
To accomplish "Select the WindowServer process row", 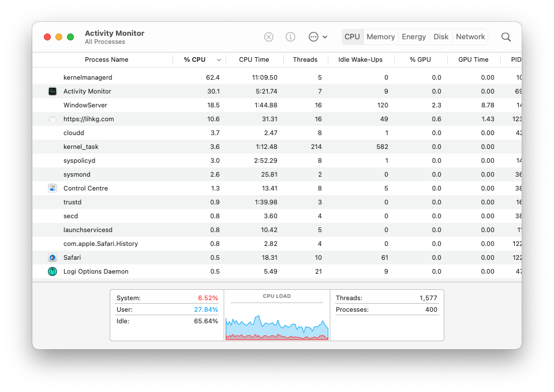I will pyautogui.click(x=277, y=105).
